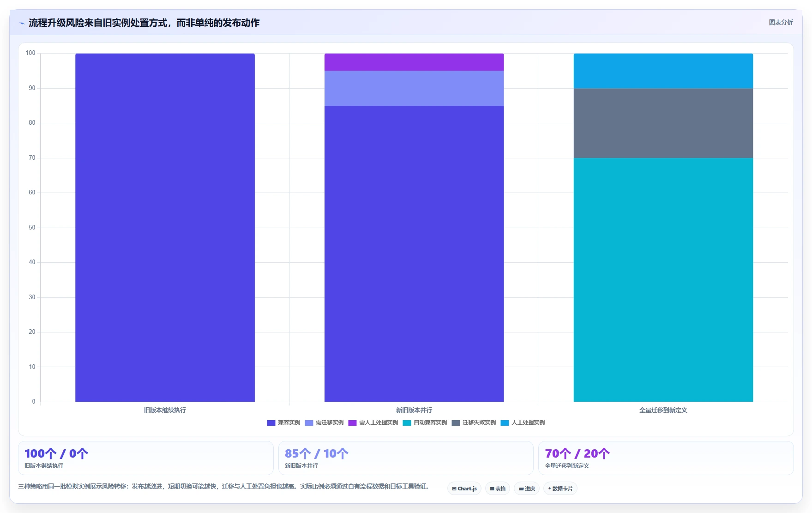
Task: Click the y-axis value 100
Action: click(30, 53)
